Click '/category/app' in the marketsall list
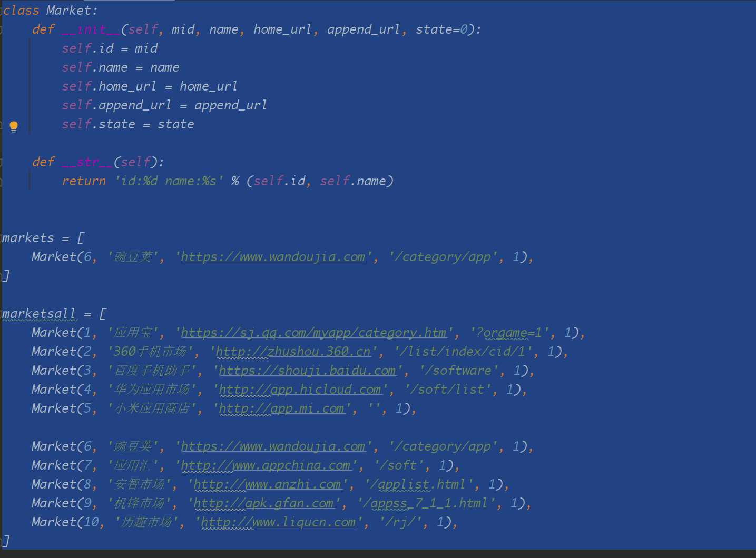 point(443,446)
